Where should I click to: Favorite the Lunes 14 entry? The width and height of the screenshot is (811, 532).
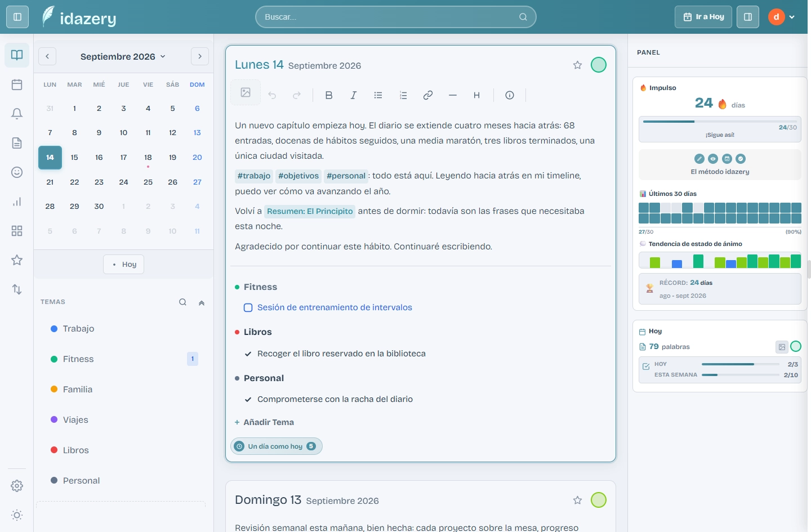pos(577,65)
